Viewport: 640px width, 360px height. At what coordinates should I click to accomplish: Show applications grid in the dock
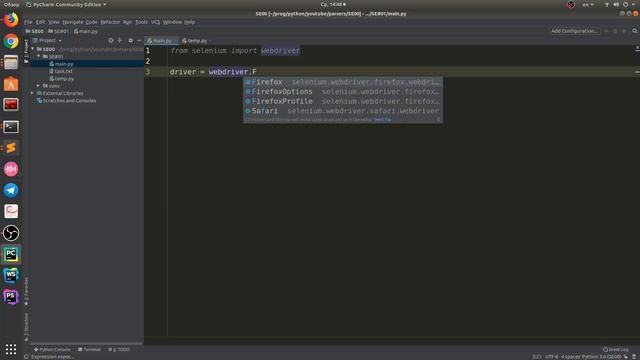(x=11, y=349)
